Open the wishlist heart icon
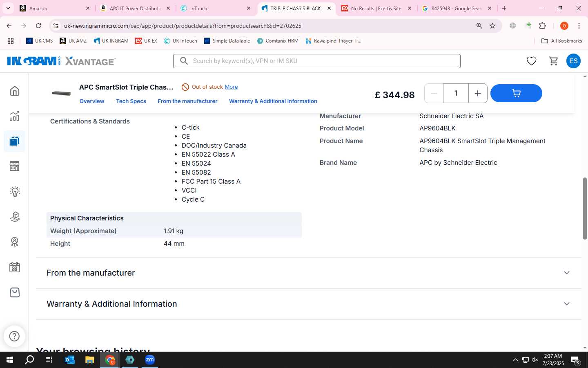Screen dimensions: 588x368 coord(531,61)
